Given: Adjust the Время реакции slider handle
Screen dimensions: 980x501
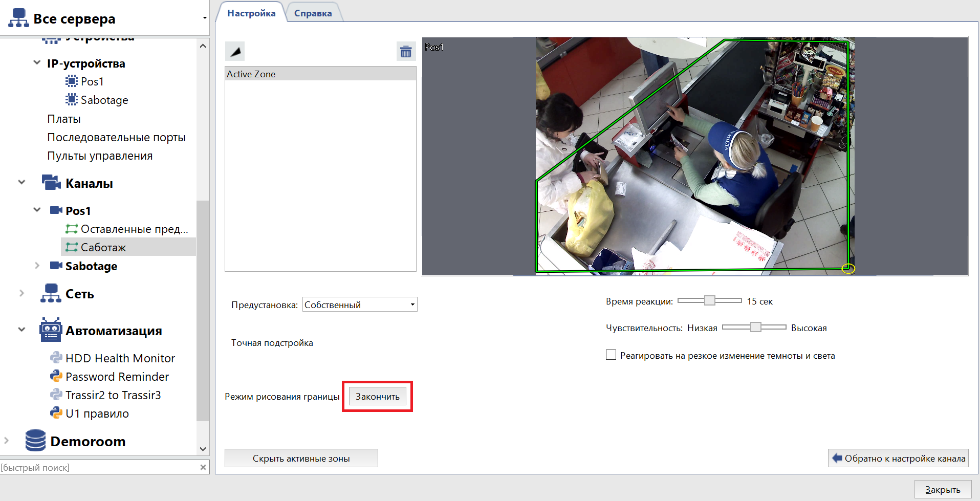Looking at the screenshot, I should [709, 300].
